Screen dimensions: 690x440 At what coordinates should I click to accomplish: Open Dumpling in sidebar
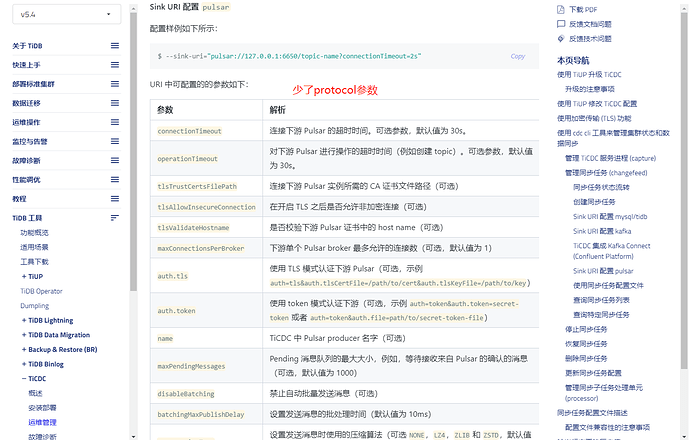pyautogui.click(x=34, y=306)
